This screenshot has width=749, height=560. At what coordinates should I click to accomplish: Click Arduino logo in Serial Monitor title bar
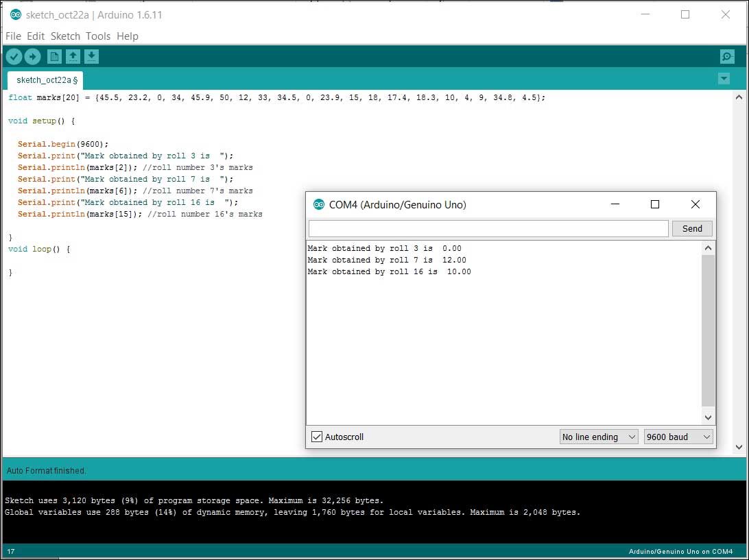(318, 204)
